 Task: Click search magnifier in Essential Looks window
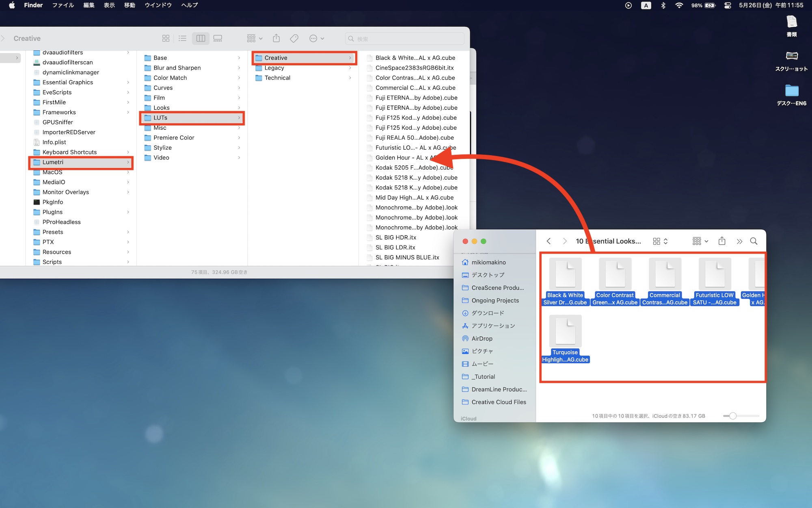tap(754, 241)
